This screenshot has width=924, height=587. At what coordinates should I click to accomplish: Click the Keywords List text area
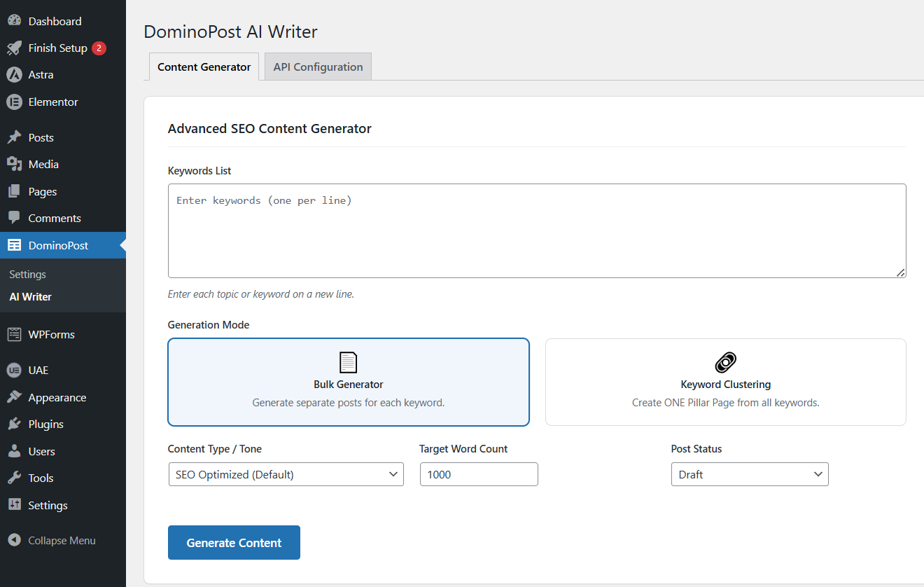pos(536,231)
